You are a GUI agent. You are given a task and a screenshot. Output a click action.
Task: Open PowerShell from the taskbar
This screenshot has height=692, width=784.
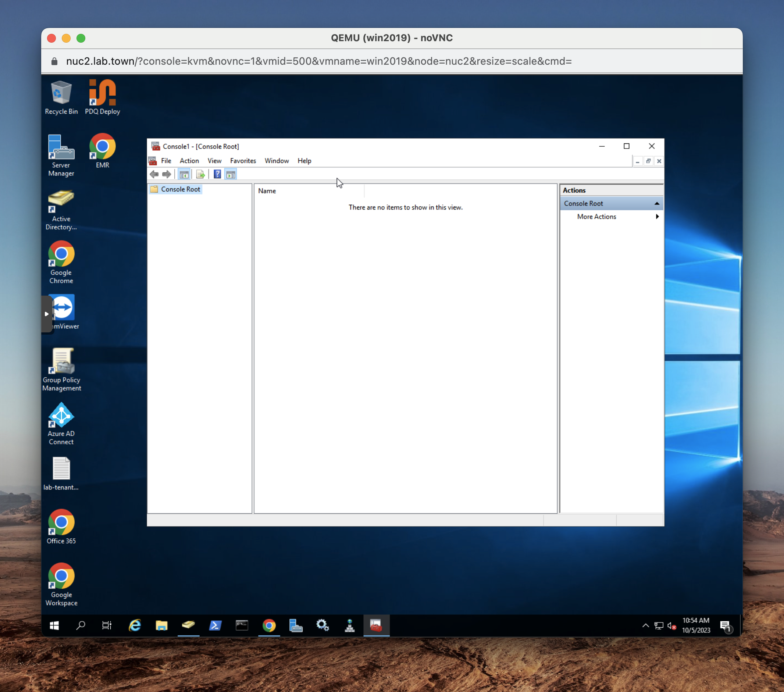tap(215, 626)
